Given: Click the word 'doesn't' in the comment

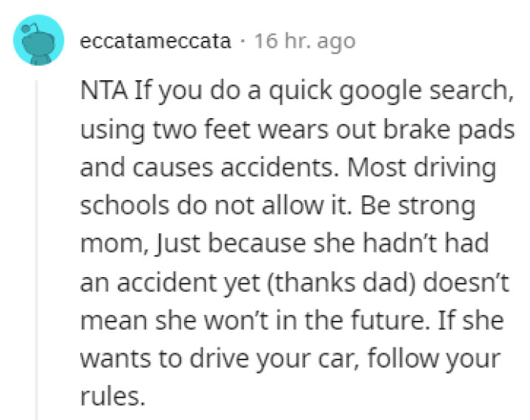Looking at the screenshot, I should coord(466,282).
